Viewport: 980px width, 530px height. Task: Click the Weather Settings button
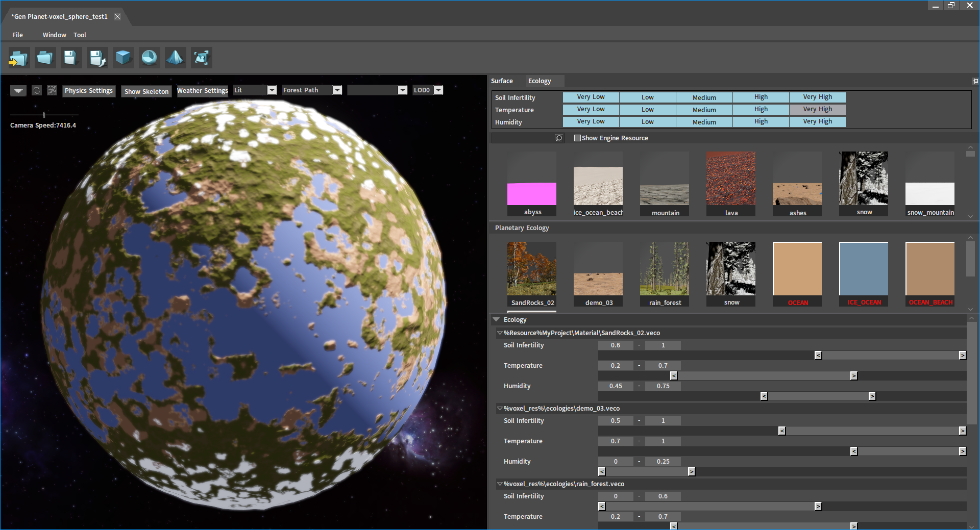203,91
